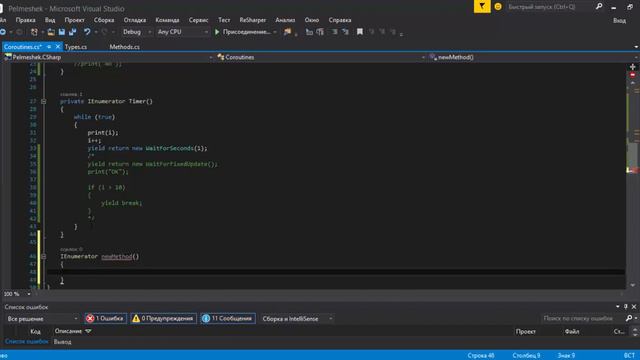
Task: Click 'Строка 48' in the status bar
Action: tap(481, 356)
